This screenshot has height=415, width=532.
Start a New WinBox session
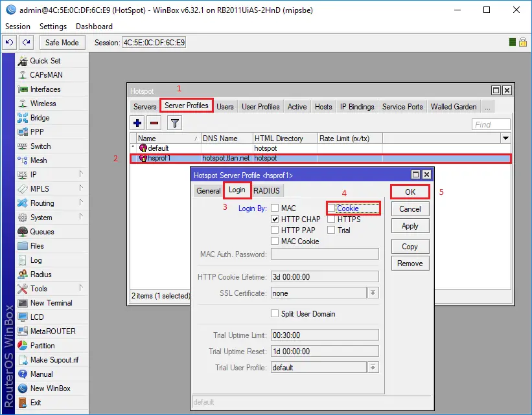point(50,388)
